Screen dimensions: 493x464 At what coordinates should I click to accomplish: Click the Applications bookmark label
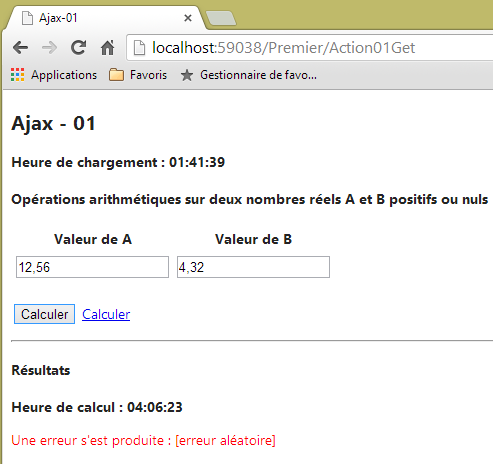(64, 75)
